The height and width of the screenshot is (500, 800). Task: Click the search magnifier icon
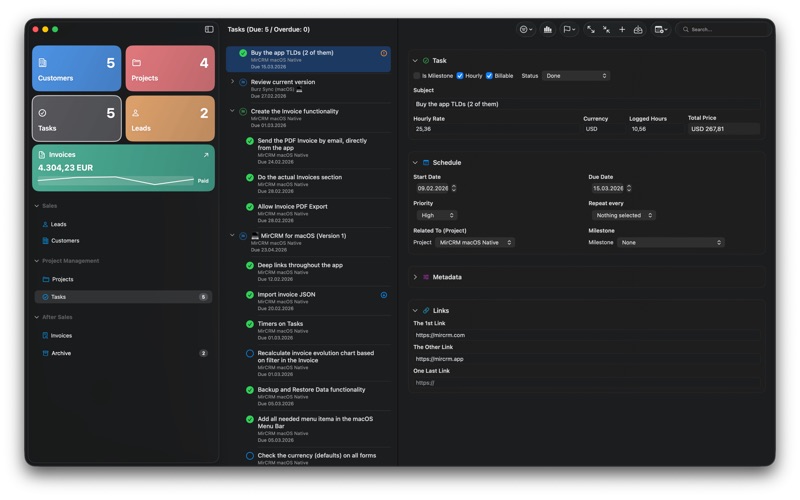click(x=686, y=30)
